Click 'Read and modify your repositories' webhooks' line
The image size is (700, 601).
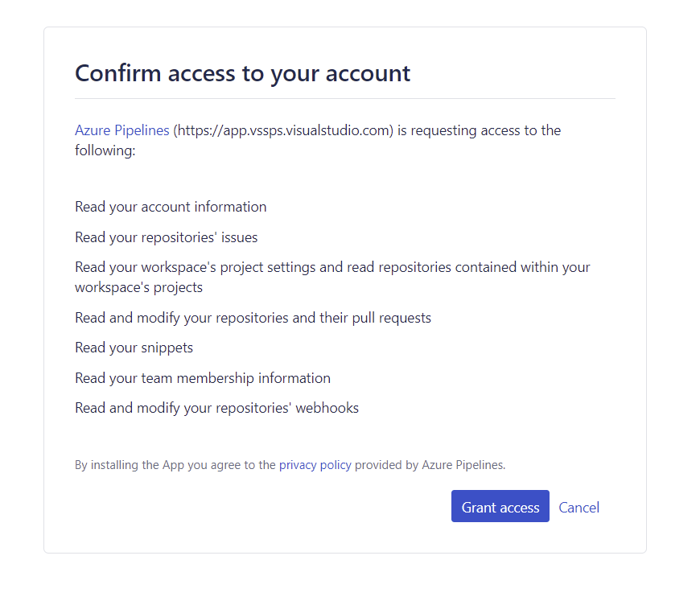click(216, 408)
